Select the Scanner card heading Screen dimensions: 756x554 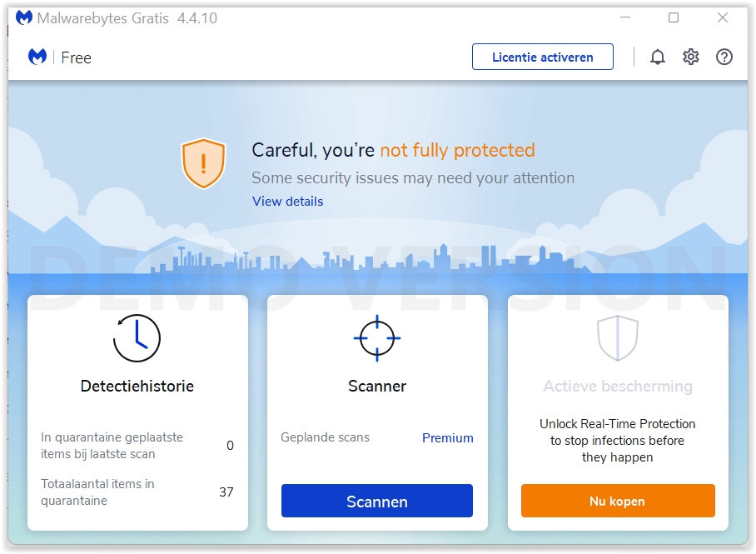[377, 387]
